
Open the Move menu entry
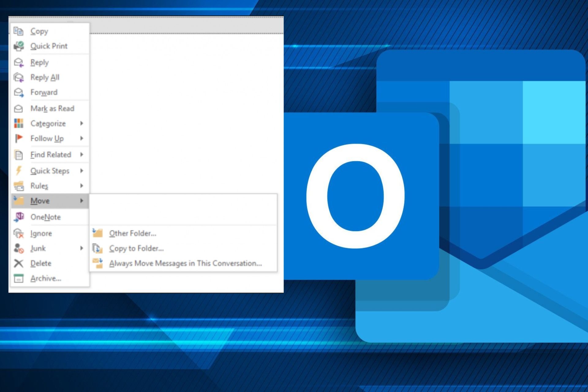(x=50, y=201)
